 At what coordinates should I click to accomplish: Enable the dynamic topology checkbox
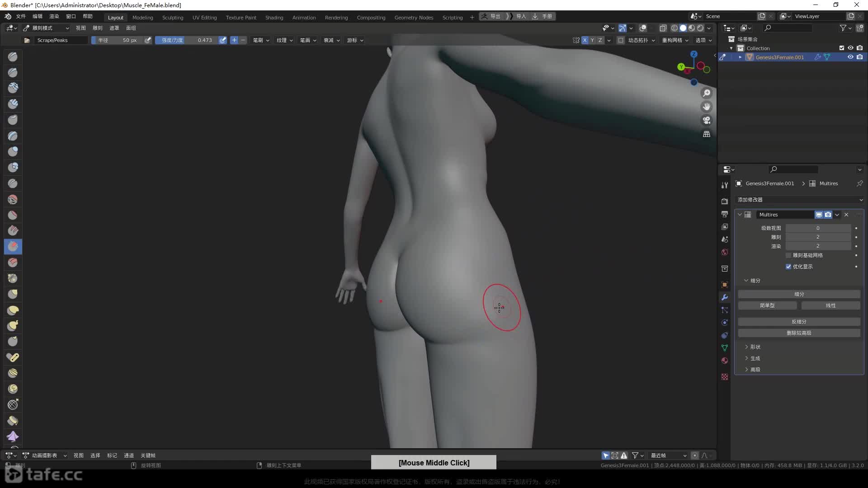click(x=621, y=40)
